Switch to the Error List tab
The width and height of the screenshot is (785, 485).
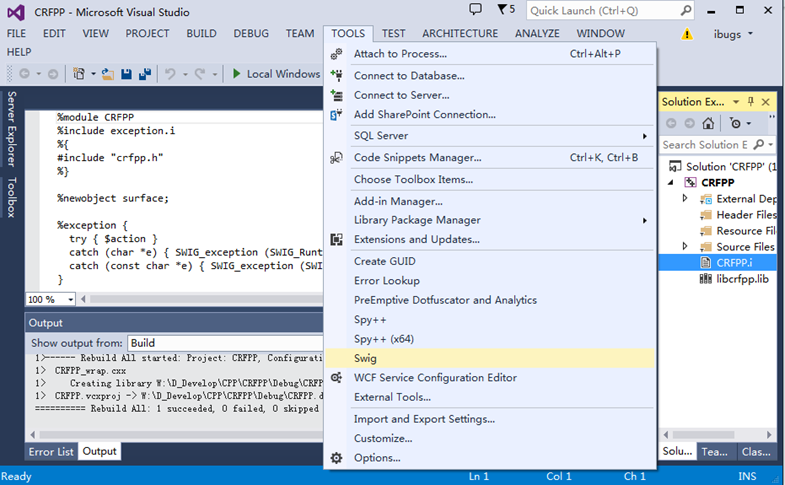tap(51, 451)
